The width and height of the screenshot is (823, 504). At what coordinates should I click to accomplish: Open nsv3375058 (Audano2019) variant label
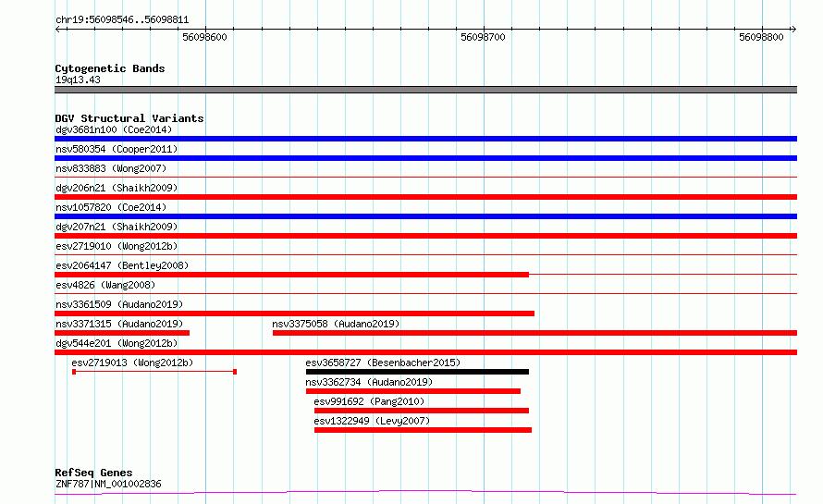336,324
